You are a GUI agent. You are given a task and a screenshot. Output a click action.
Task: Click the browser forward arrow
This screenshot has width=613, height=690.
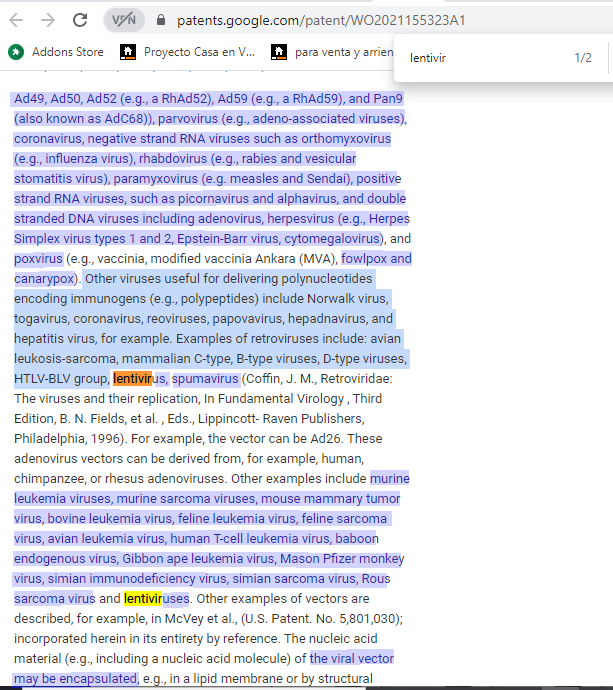coord(48,20)
